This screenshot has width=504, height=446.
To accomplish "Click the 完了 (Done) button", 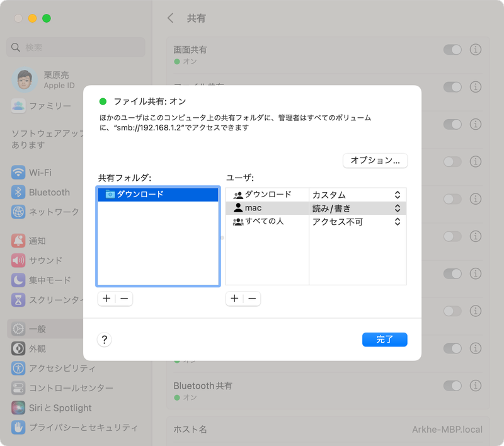I will [x=384, y=340].
